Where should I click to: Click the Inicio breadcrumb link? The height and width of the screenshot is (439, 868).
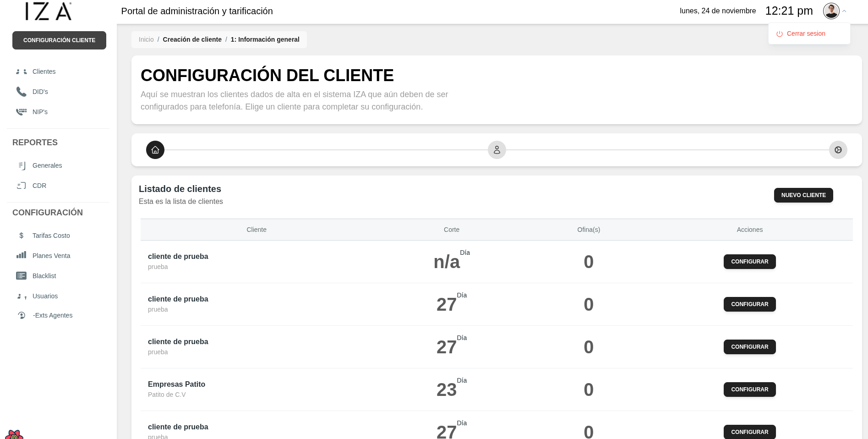coord(146,39)
